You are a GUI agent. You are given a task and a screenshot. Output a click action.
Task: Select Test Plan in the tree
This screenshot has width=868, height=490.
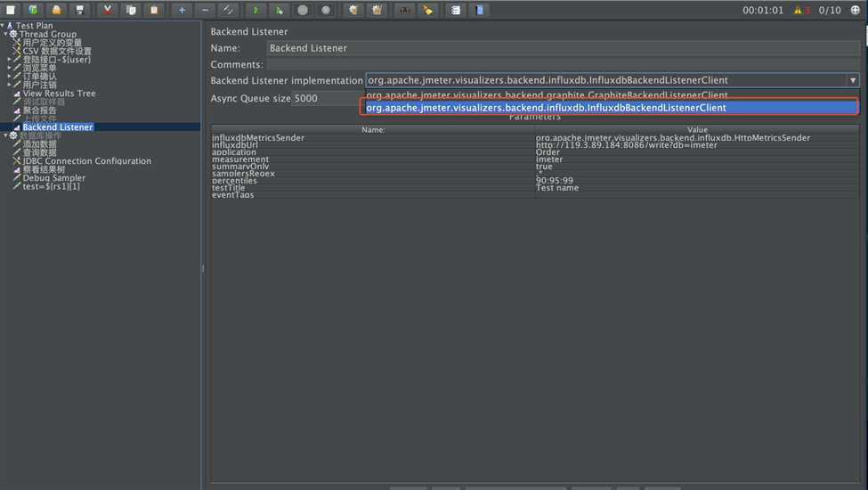tap(35, 26)
